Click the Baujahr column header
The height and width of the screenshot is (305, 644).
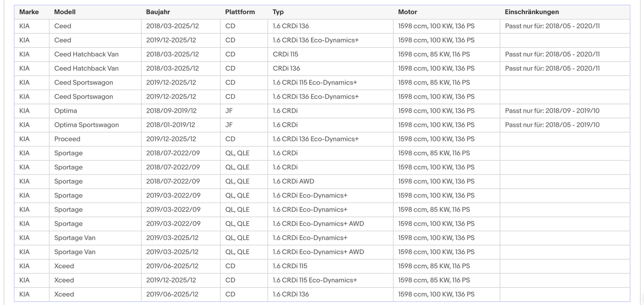(x=158, y=12)
